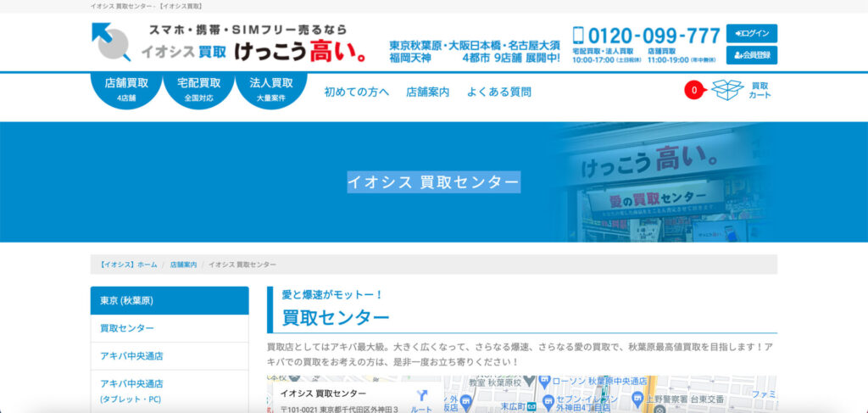The width and height of the screenshot is (868, 413).
Task: Open the 店舗買取 tab
Action: (x=126, y=90)
